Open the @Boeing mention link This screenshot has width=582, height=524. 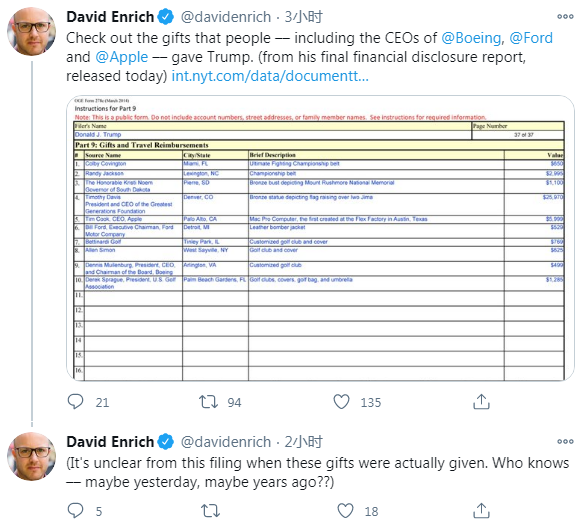click(x=471, y=38)
